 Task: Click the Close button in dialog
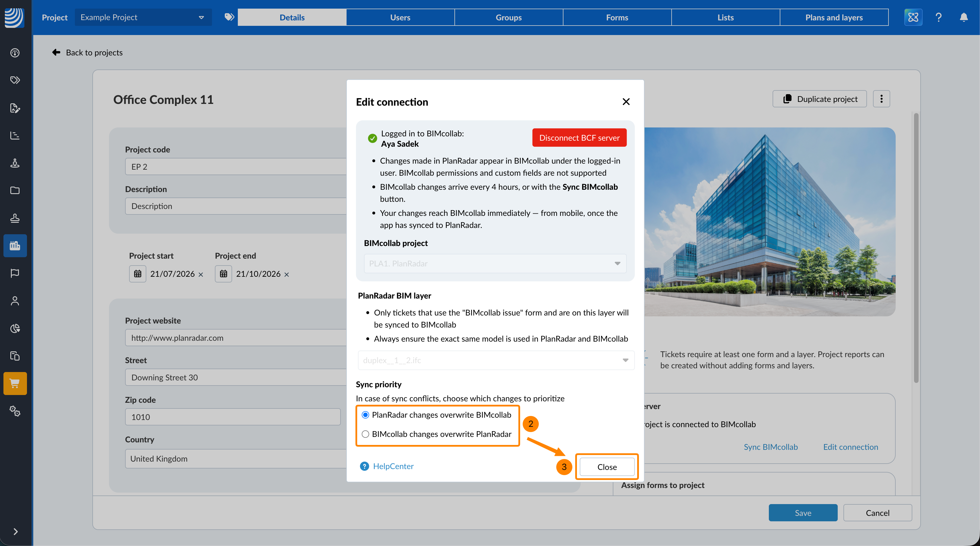coord(607,467)
